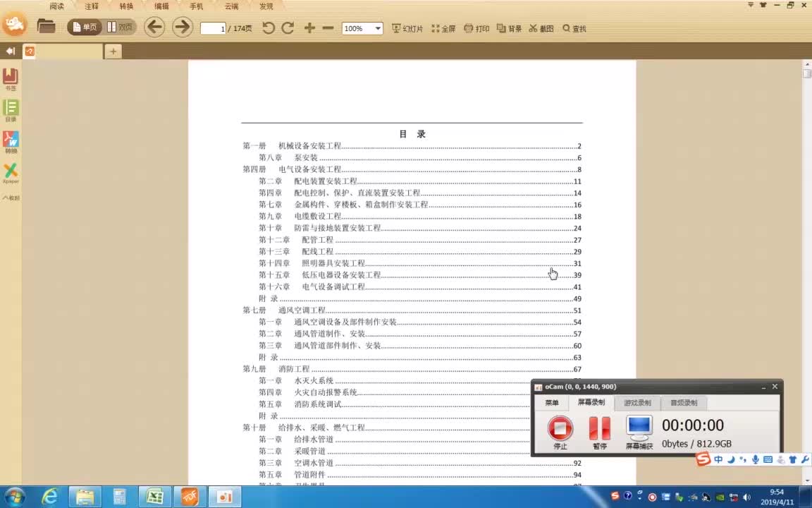Click the volume speaker tray icon

(x=746, y=497)
